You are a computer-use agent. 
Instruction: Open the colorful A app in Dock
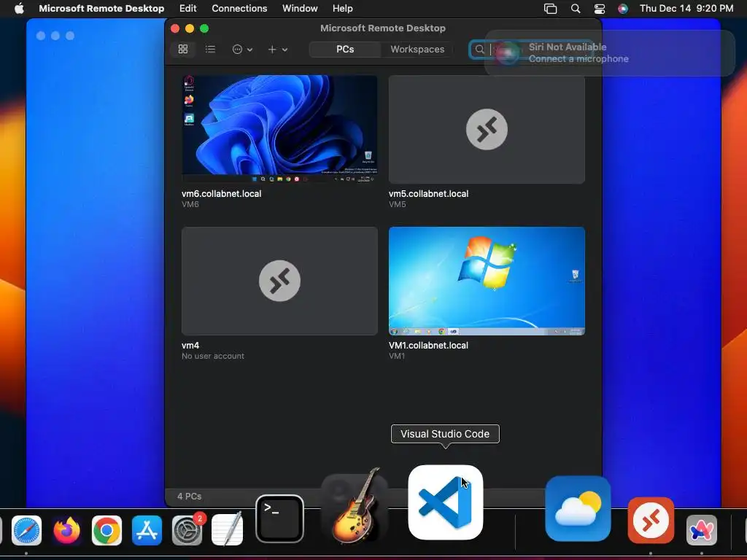pos(702,530)
